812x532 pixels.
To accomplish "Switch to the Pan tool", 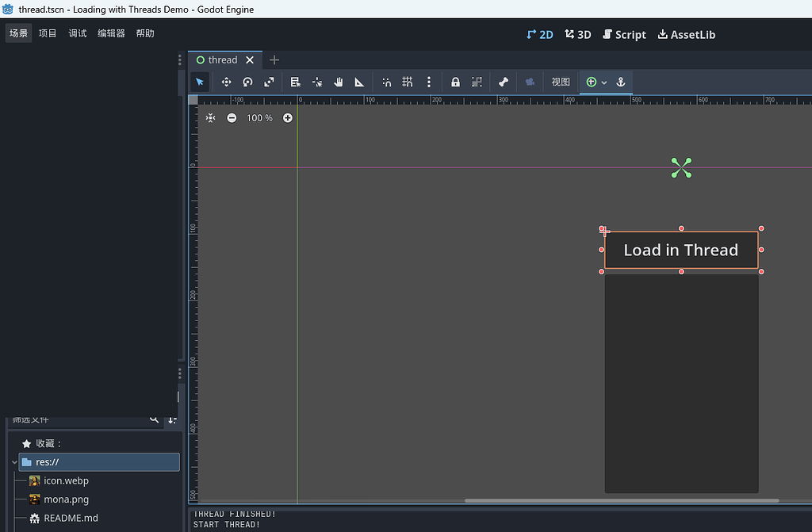I will 337,82.
